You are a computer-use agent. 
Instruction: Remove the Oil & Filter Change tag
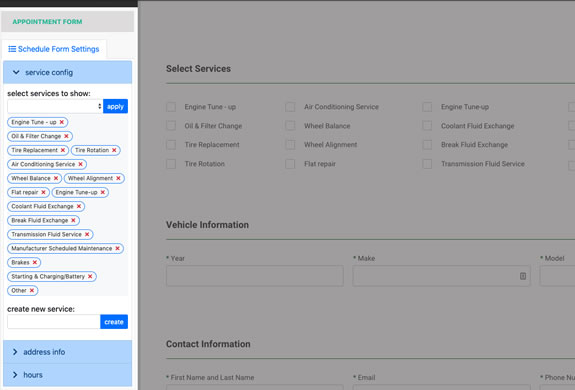(66, 136)
